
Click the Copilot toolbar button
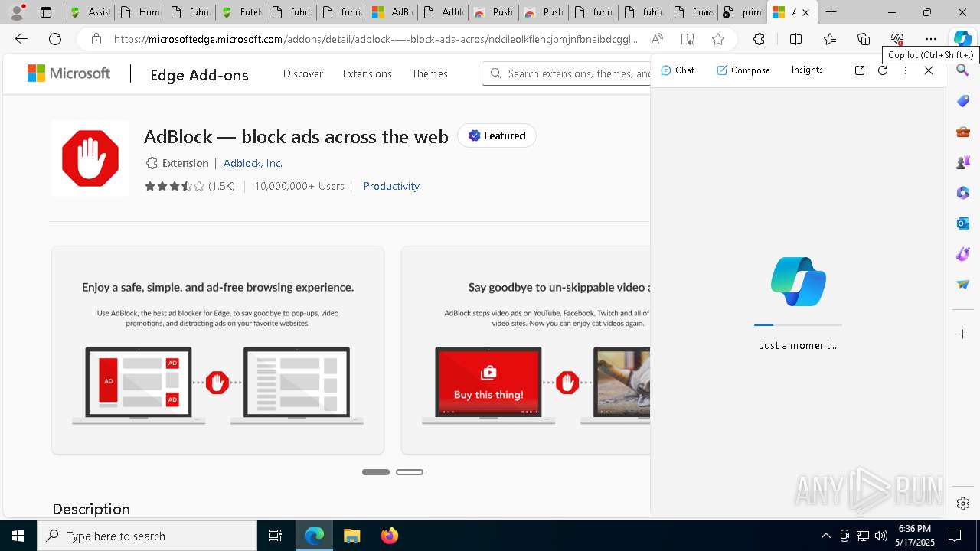[x=962, y=39]
